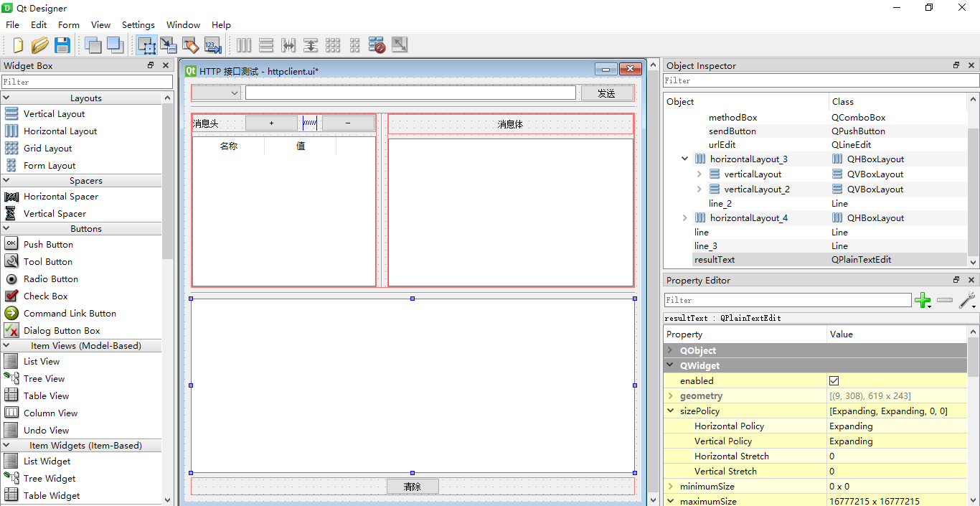Expand the horizontalLayout_4 tree node
Screen dimensions: 980x506
pos(685,218)
